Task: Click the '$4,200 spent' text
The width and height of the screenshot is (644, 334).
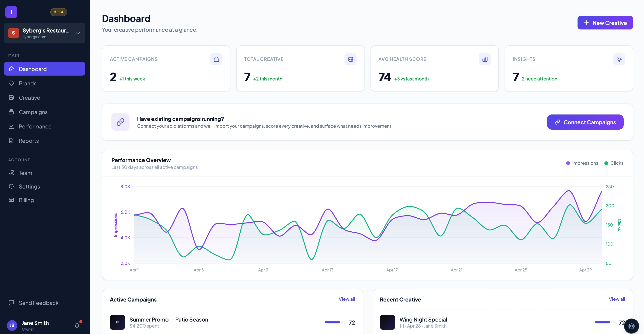Action: [x=144, y=326]
